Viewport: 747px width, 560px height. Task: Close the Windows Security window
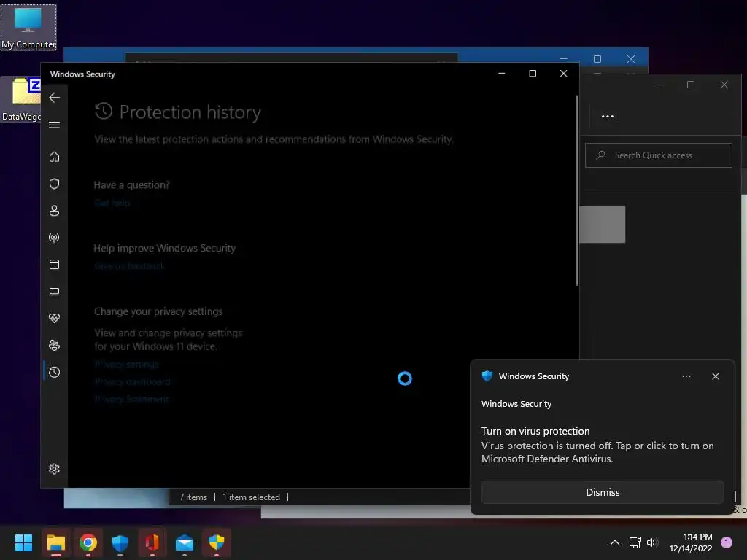tap(564, 74)
